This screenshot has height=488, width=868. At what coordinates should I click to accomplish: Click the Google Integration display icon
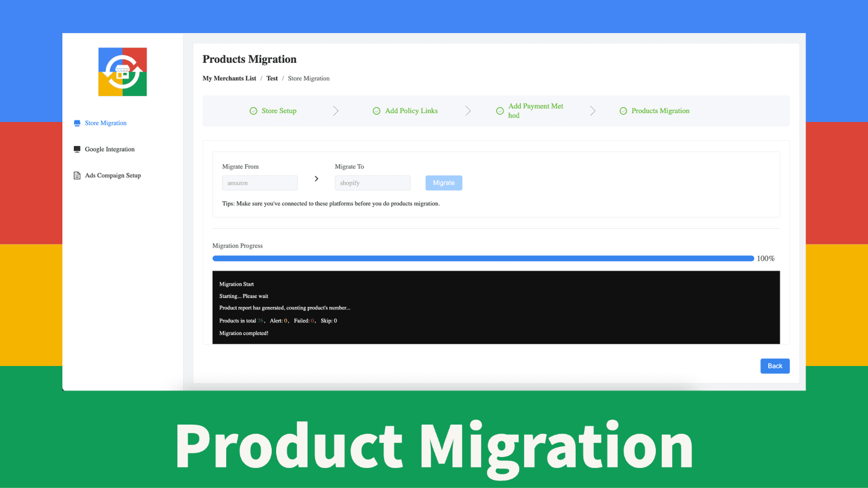(x=76, y=149)
